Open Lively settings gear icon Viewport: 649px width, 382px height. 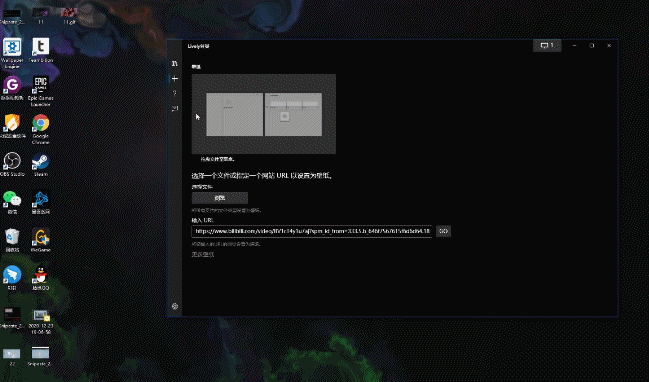click(175, 306)
